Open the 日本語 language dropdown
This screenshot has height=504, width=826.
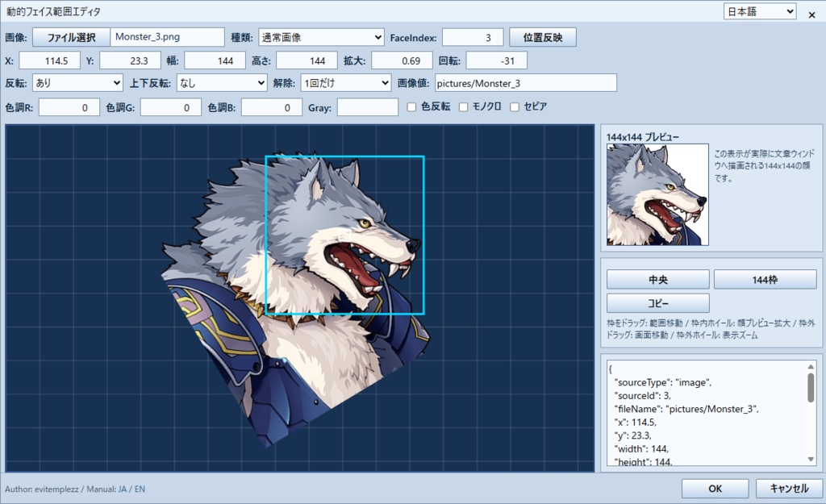(x=760, y=11)
